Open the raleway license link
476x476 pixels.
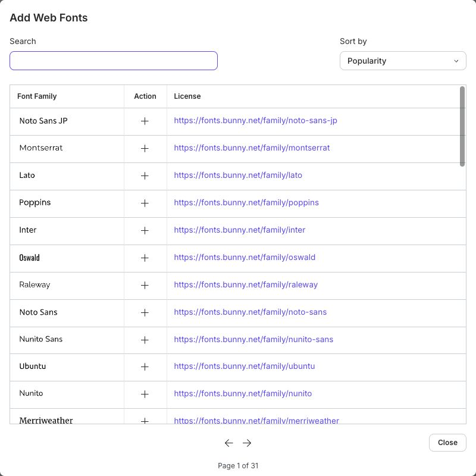[246, 284]
